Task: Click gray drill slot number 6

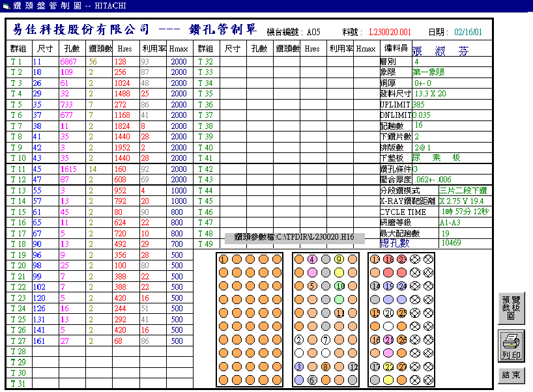Action: point(312,380)
